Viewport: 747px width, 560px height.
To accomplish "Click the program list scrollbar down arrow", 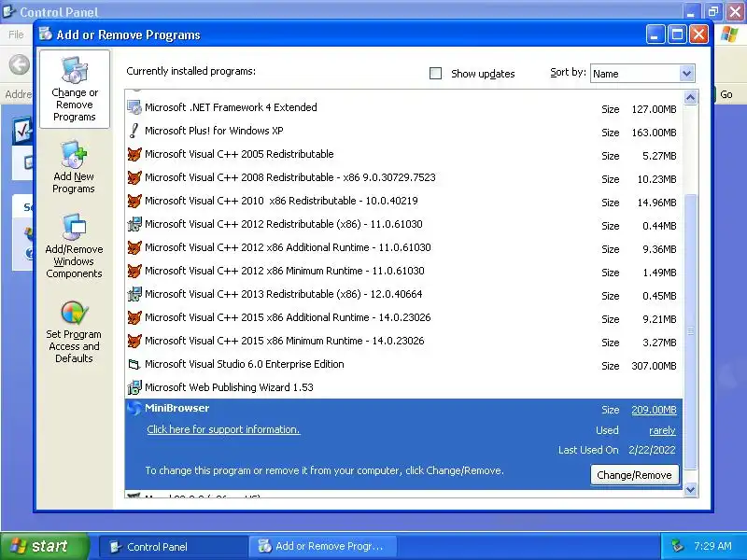I will tap(690, 489).
